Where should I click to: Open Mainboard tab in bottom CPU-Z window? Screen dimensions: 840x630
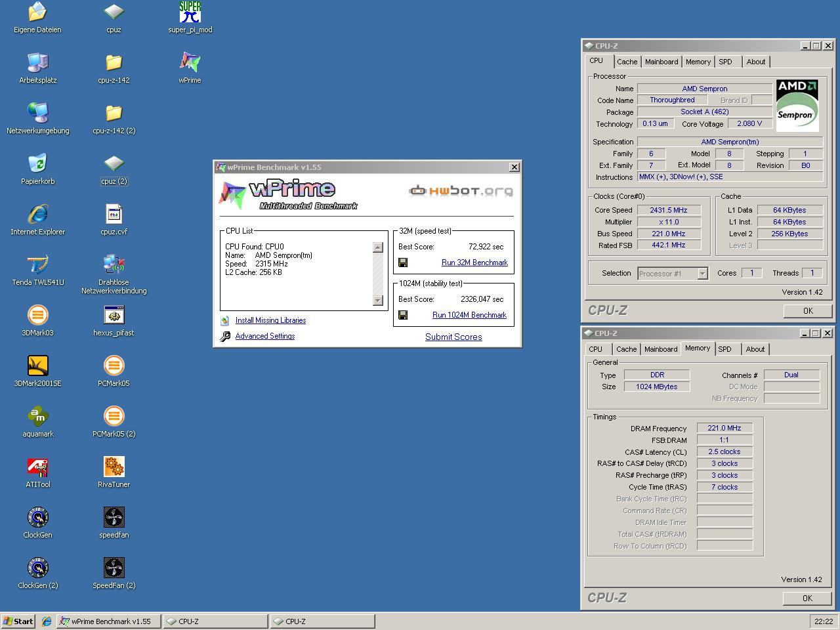(x=661, y=349)
